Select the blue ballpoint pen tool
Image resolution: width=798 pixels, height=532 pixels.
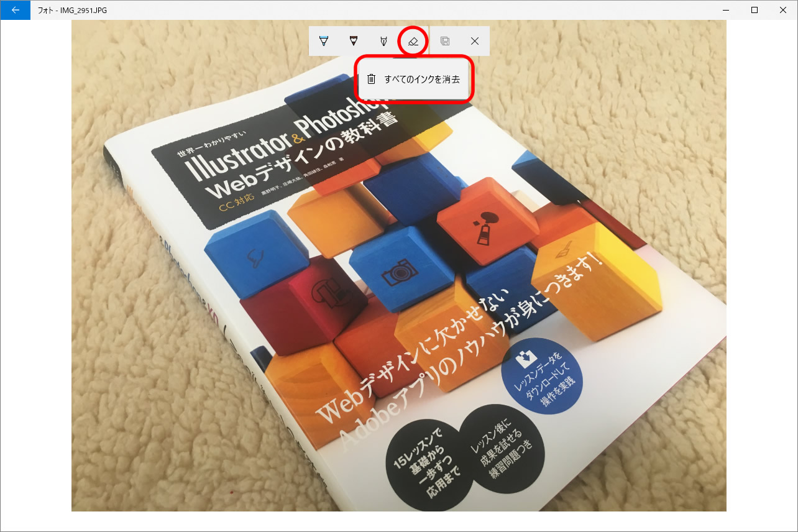(x=323, y=41)
